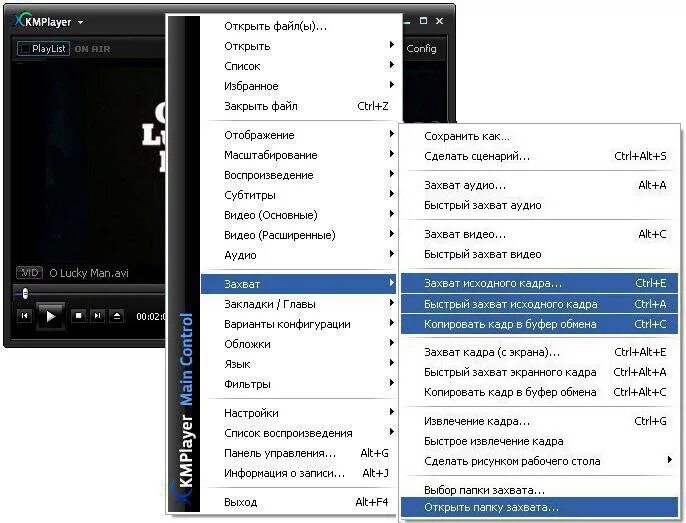Viewport: 686px width, 523px height.
Task: Click the Stop playback button
Action: pyautogui.click(x=78, y=315)
